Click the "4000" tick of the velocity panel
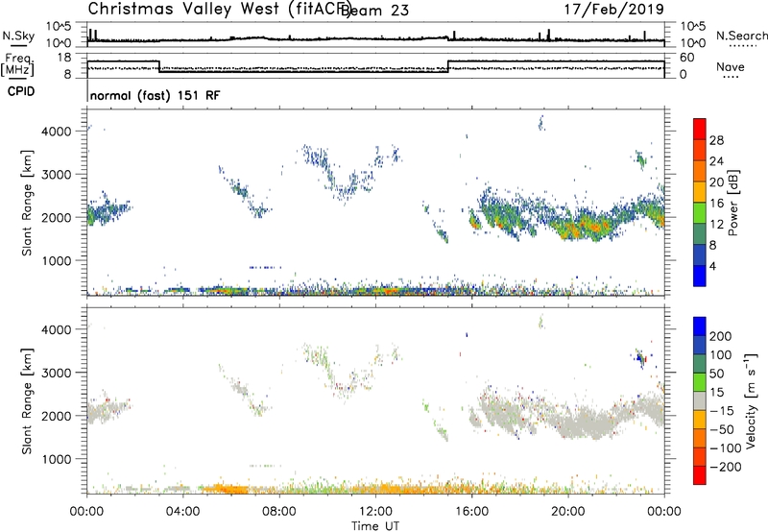Viewport: 768px width, 532px height. tap(57, 329)
